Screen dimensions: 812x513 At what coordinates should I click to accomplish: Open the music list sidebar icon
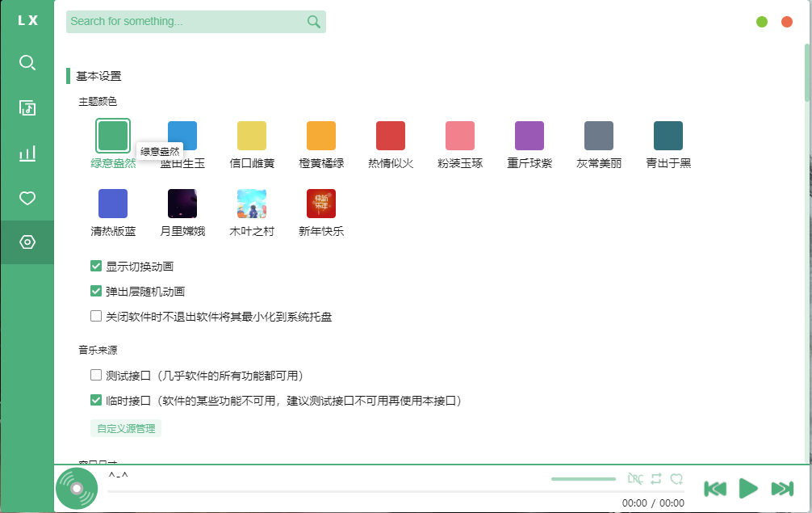click(x=27, y=107)
